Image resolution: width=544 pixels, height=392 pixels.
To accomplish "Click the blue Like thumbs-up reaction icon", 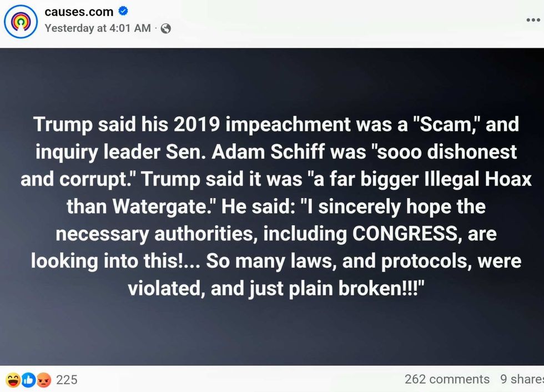I will (28, 380).
